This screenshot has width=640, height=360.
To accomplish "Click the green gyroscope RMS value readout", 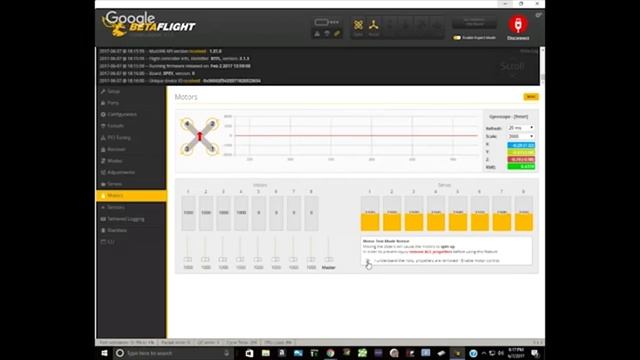I will click(521, 167).
